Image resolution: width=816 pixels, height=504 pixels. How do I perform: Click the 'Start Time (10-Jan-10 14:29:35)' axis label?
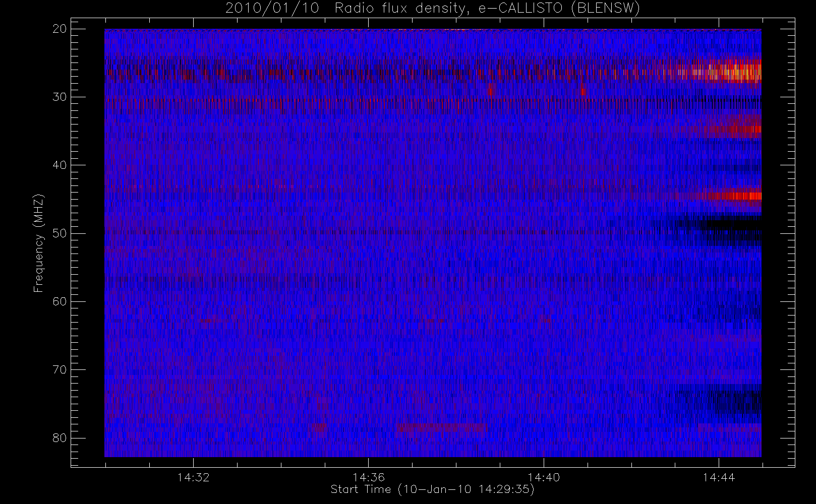432,489
